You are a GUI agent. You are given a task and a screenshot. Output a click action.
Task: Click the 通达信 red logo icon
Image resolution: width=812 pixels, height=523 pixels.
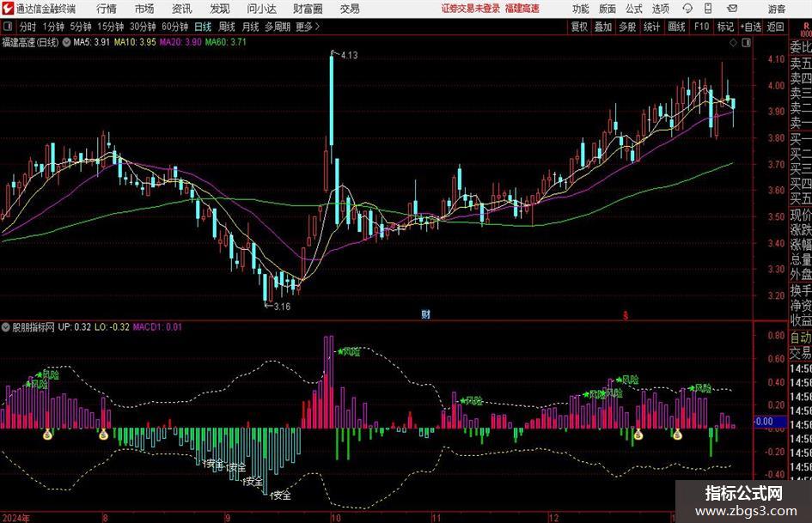coord(8,9)
